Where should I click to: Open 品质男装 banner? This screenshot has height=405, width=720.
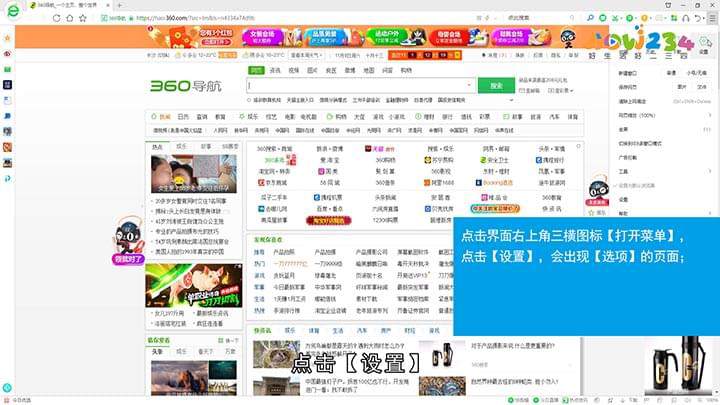pos(332,37)
